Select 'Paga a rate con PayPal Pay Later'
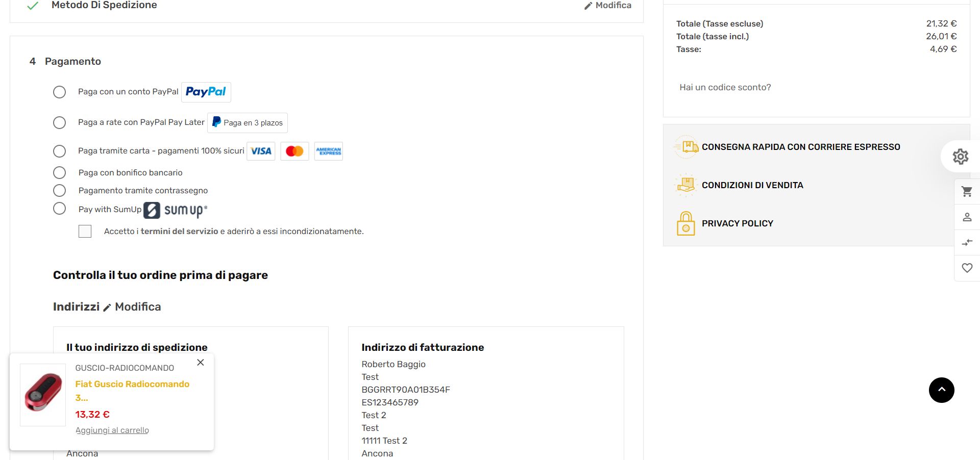 (x=60, y=123)
